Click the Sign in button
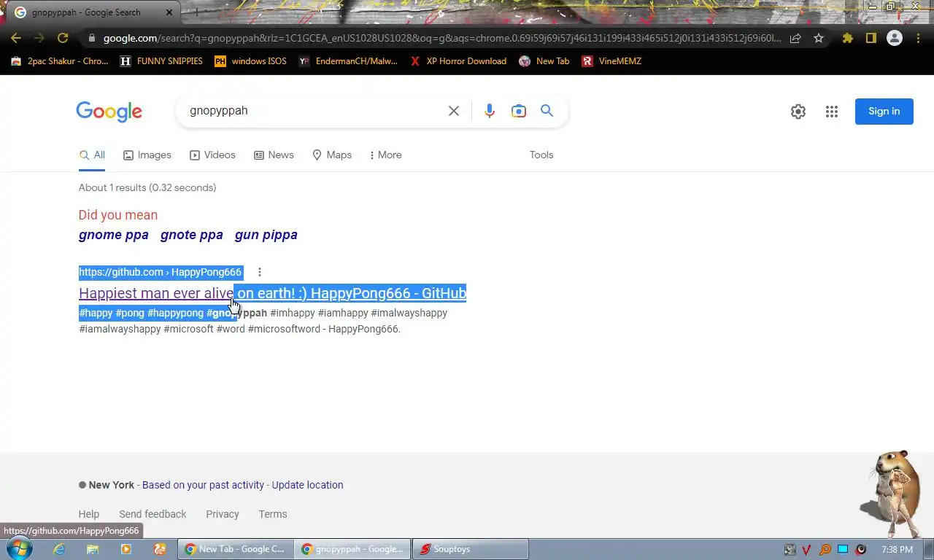 (x=884, y=112)
